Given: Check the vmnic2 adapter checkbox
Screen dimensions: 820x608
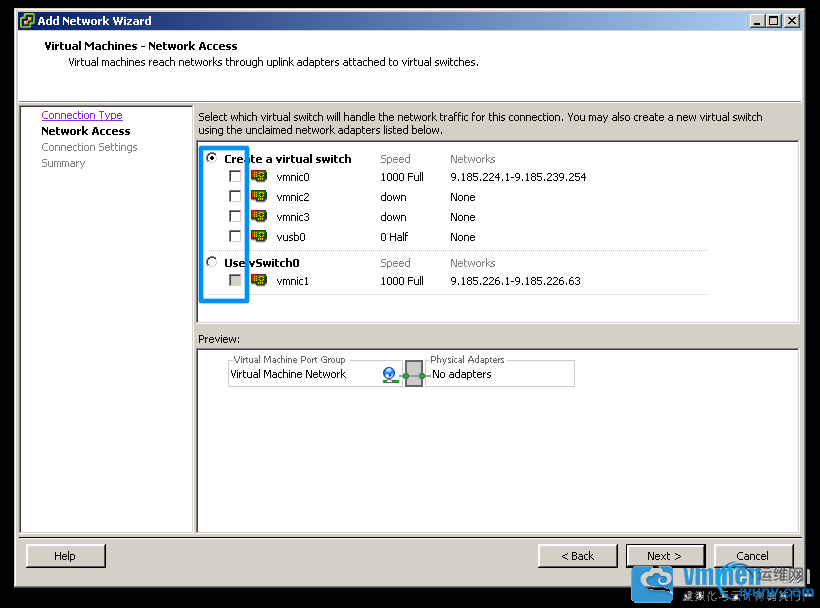Looking at the screenshot, I should pyautogui.click(x=235, y=196).
